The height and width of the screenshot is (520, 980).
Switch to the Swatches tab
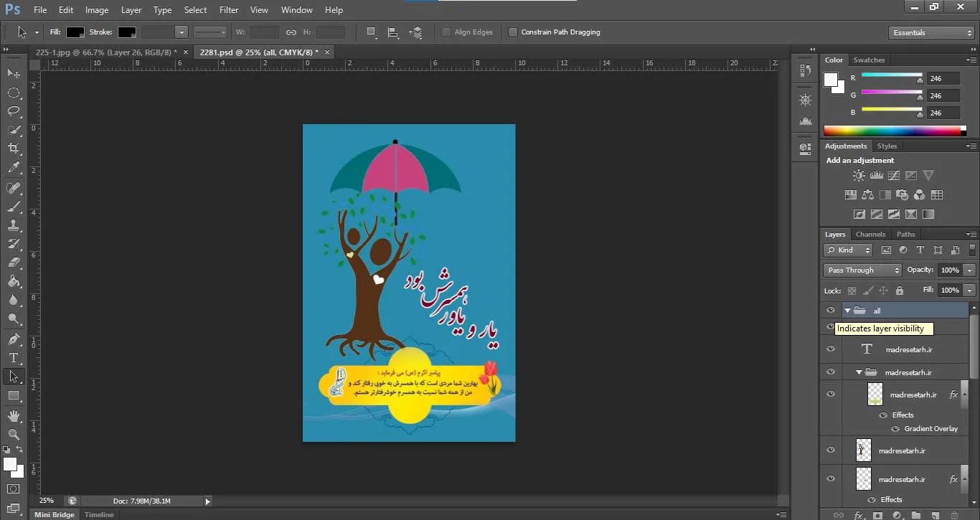coord(869,60)
